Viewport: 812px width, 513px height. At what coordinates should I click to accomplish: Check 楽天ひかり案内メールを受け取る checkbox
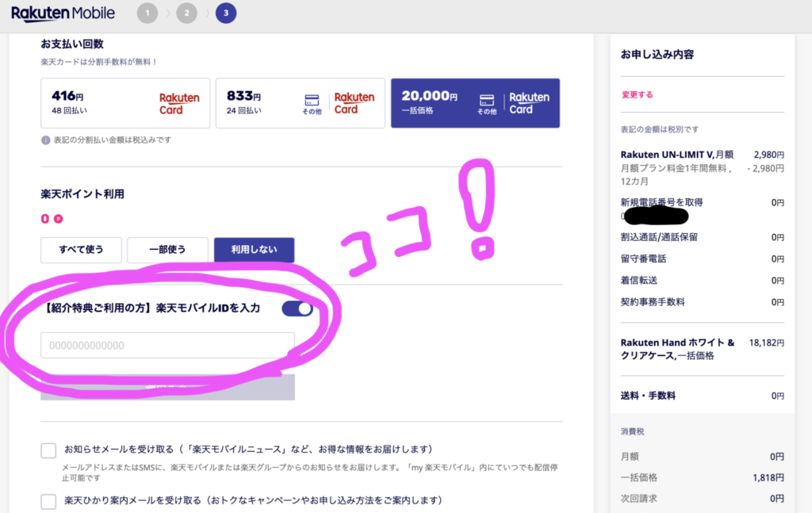(48, 501)
